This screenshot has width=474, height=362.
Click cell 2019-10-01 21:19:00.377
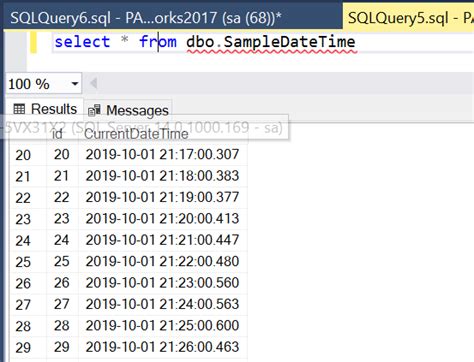point(163,197)
